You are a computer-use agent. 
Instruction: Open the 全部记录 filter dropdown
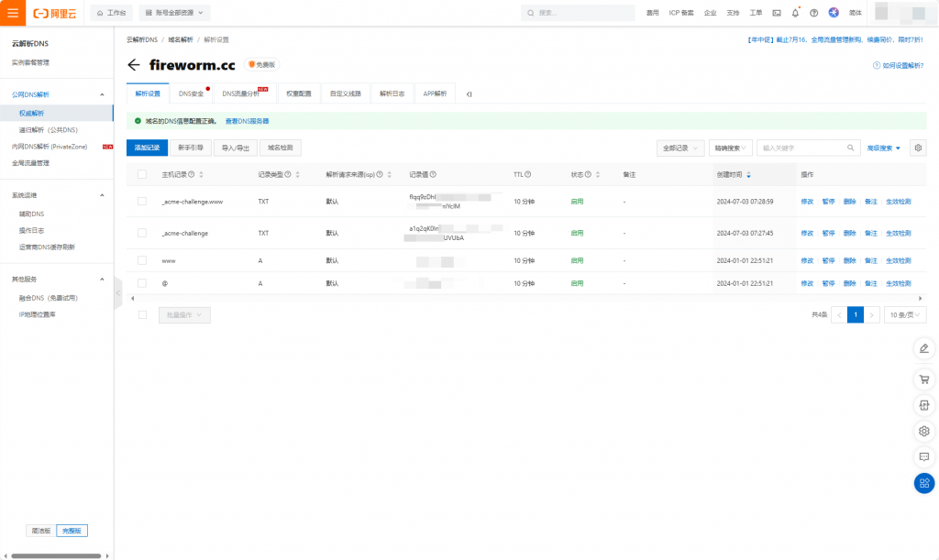pyautogui.click(x=680, y=148)
